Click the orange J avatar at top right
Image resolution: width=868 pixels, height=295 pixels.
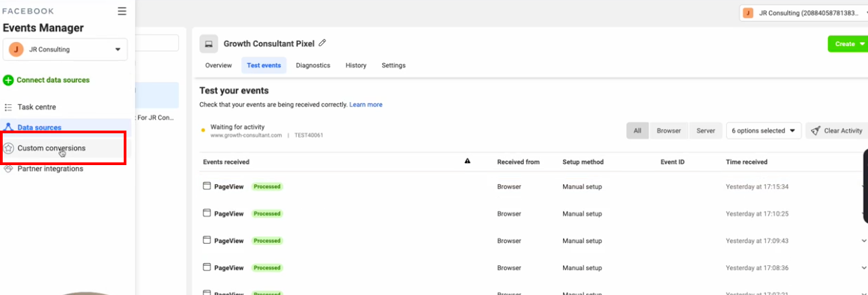748,13
